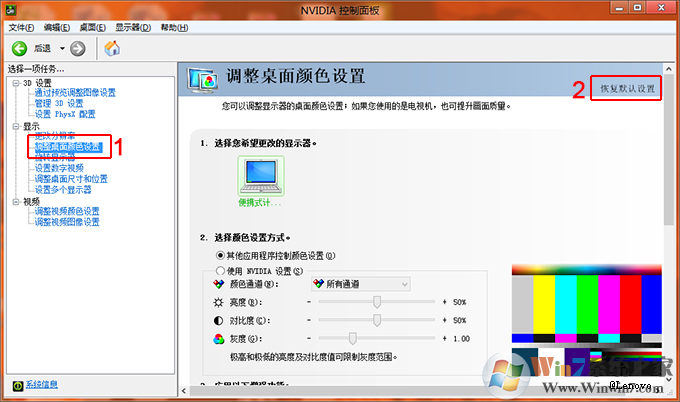
Task: Click the 后退 back label
Action: coord(42,49)
